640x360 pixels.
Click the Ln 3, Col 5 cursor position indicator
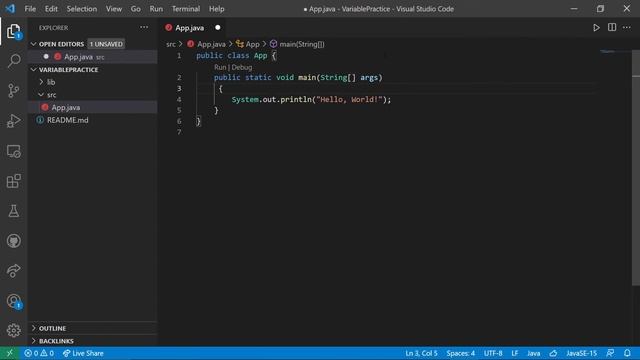421,353
